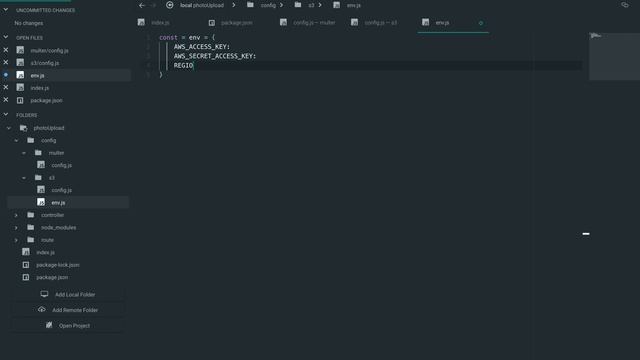Collapse the config folder chevron

(16, 140)
